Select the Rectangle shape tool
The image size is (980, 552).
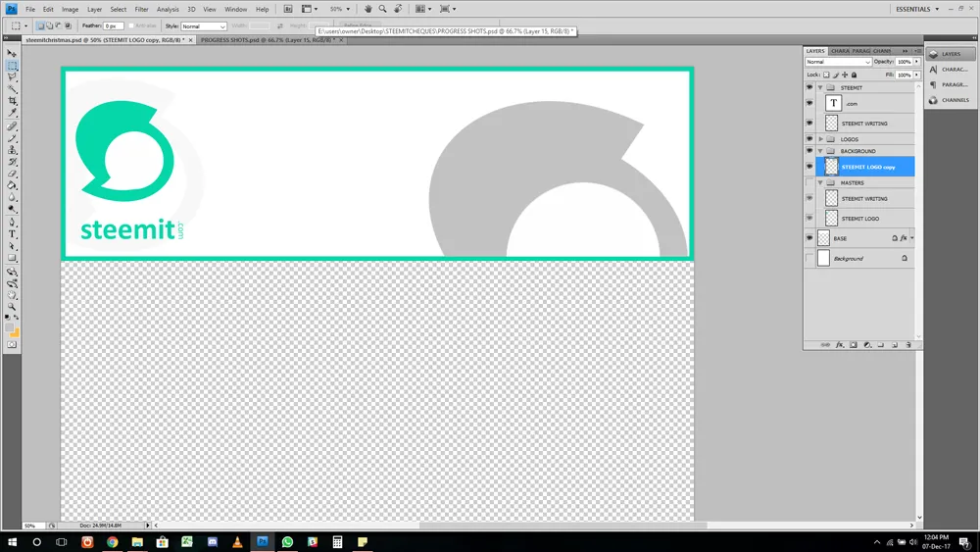click(12, 258)
